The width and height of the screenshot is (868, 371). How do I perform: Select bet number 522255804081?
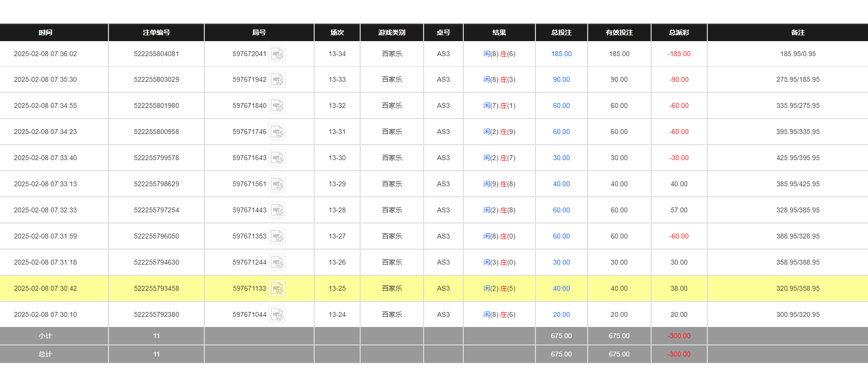point(156,54)
